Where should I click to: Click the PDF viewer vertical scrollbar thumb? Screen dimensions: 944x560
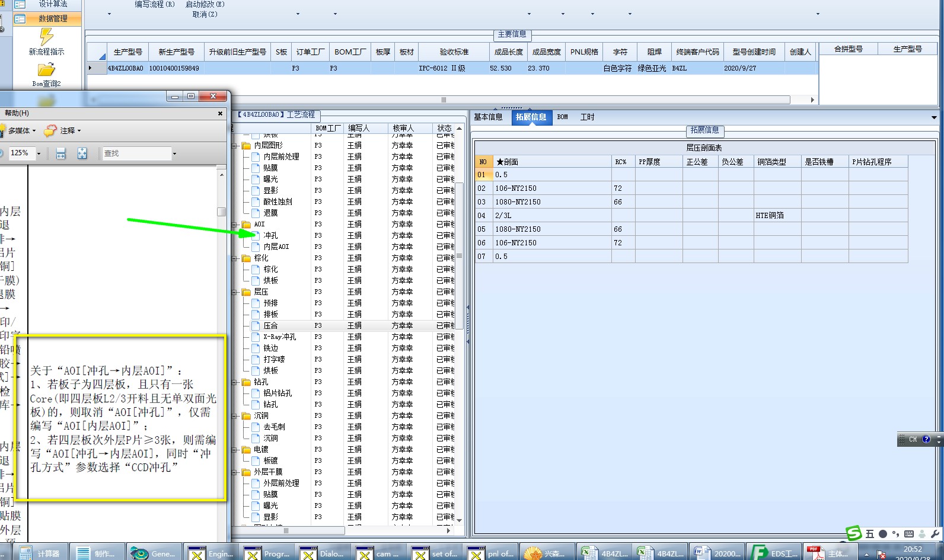221,212
